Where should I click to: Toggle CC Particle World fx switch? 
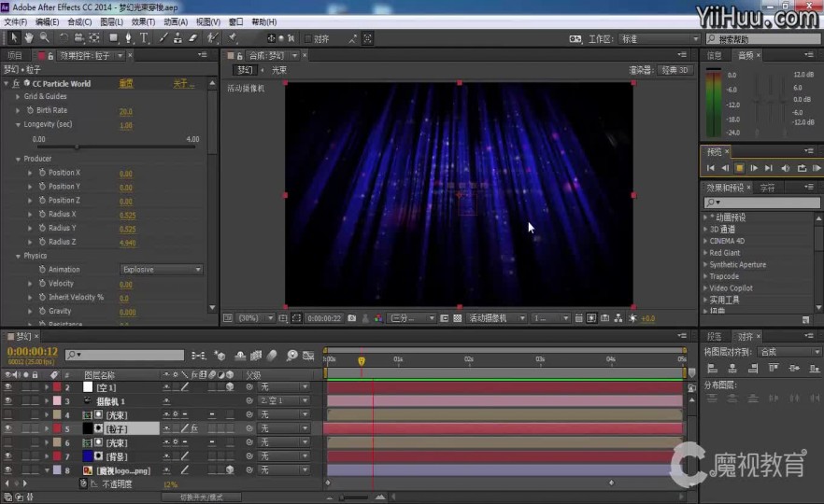click(16, 83)
